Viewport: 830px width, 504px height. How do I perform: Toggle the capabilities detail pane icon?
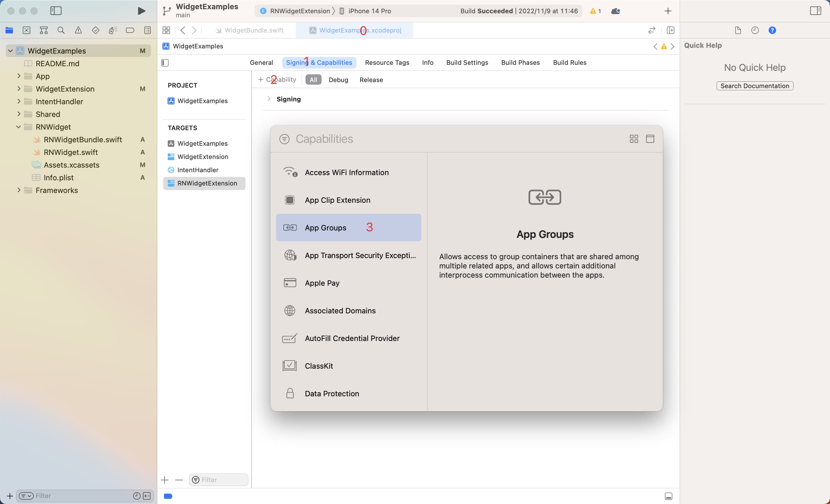click(x=650, y=139)
